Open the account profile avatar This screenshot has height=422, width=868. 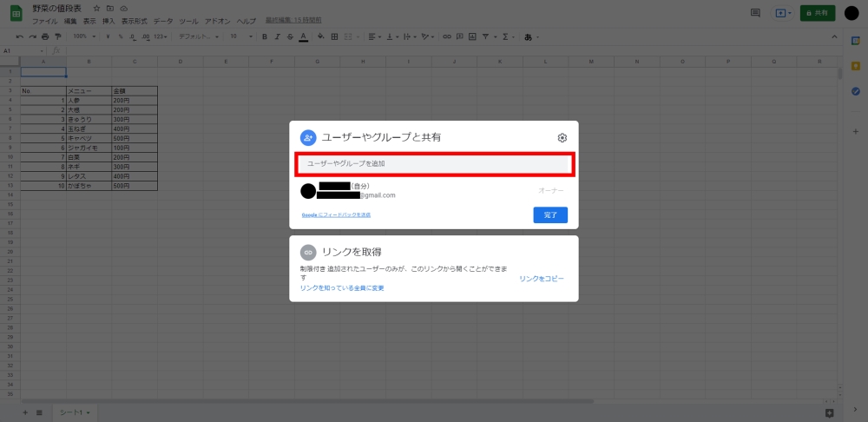[852, 13]
